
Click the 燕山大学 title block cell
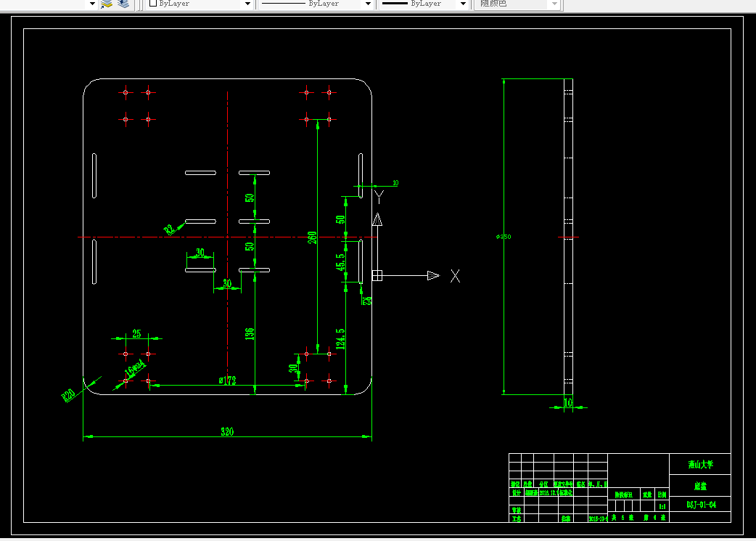pyautogui.click(x=700, y=464)
